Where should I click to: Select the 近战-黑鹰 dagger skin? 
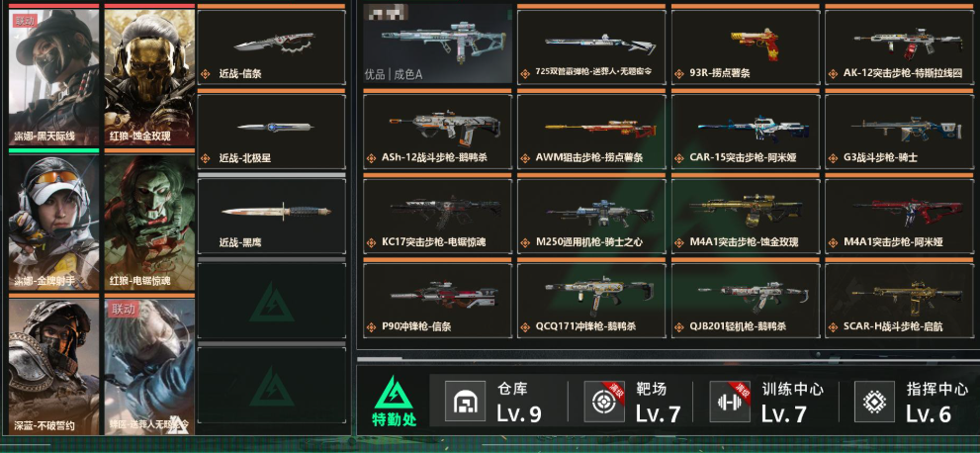pos(271,217)
